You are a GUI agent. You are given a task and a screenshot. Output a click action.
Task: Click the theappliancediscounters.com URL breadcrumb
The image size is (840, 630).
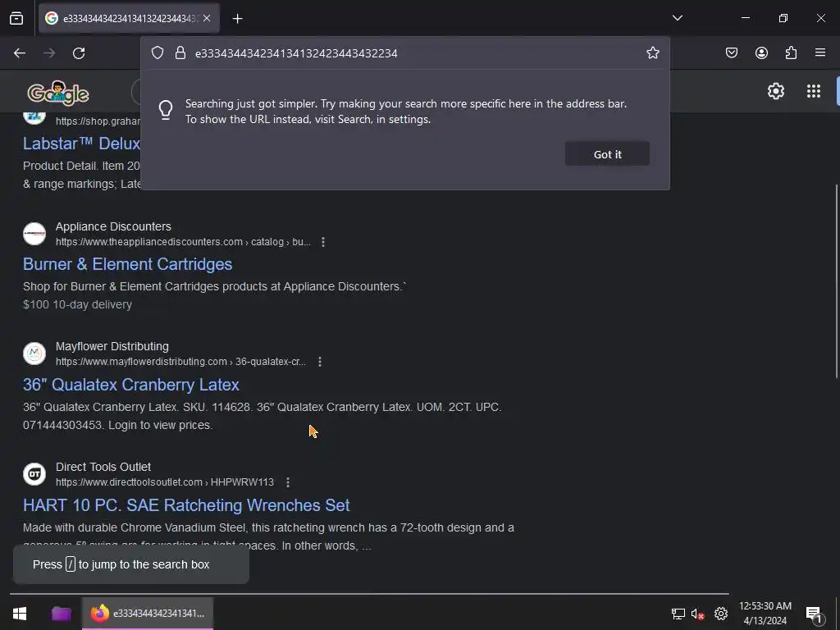(183, 242)
